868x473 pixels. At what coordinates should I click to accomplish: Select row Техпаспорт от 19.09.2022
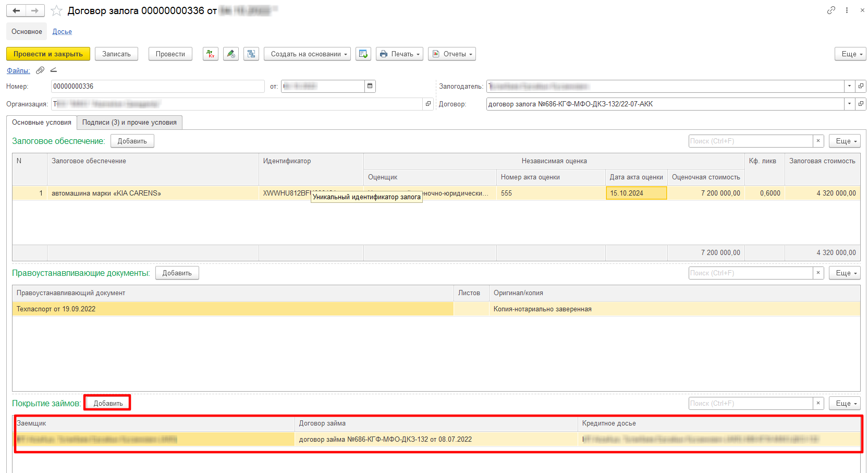click(233, 309)
